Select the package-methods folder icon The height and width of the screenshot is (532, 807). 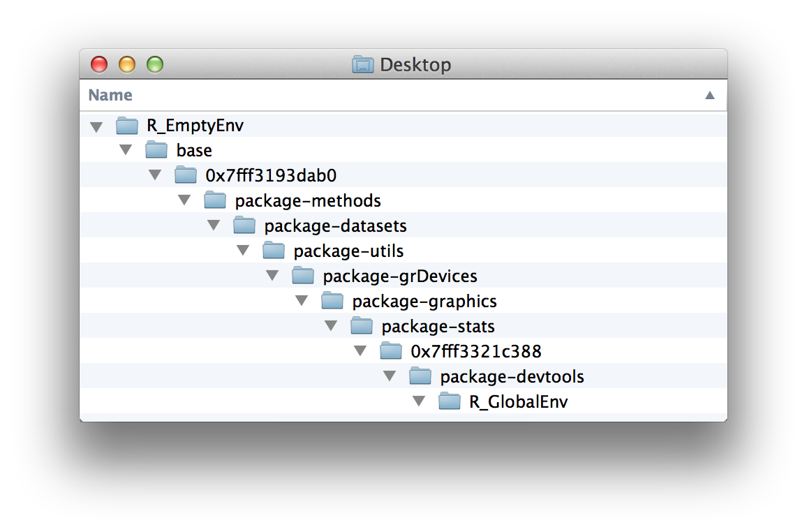pos(215,201)
